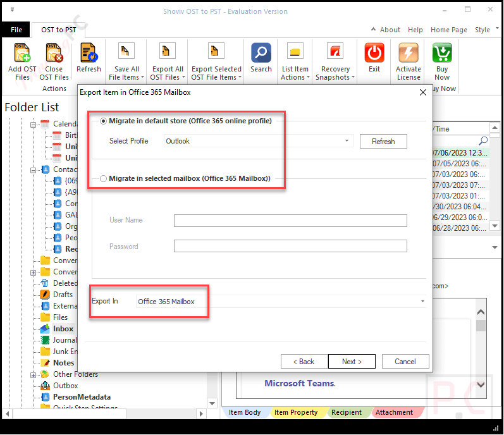Select the 07/06/2023 list row
Viewport: 504px width, 435px height.
pyautogui.click(x=460, y=153)
